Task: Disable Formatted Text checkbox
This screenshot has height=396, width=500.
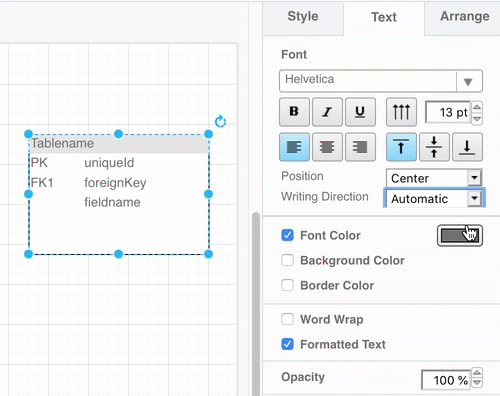Action: point(287,344)
